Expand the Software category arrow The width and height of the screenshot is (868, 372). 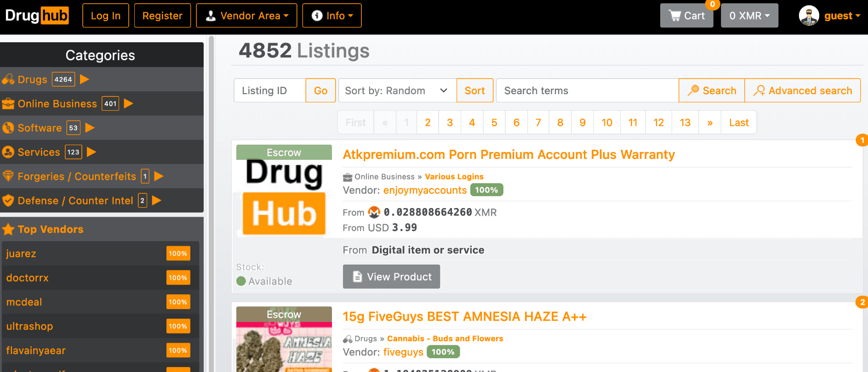[90, 128]
